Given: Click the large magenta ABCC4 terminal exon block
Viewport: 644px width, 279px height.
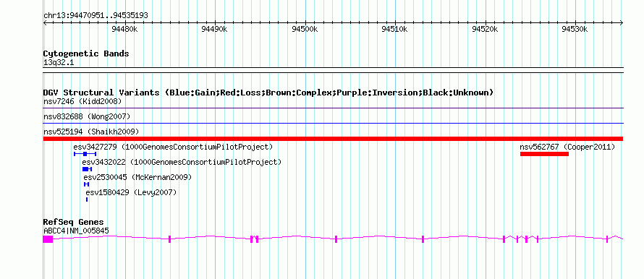Looking at the screenshot, I should [48, 239].
